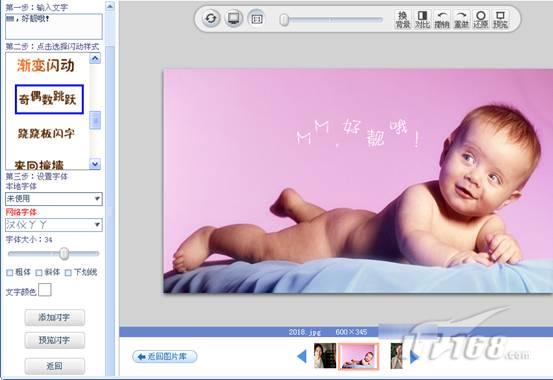
Task: Enable the 粗体 bold checkbox
Action: click(x=10, y=272)
